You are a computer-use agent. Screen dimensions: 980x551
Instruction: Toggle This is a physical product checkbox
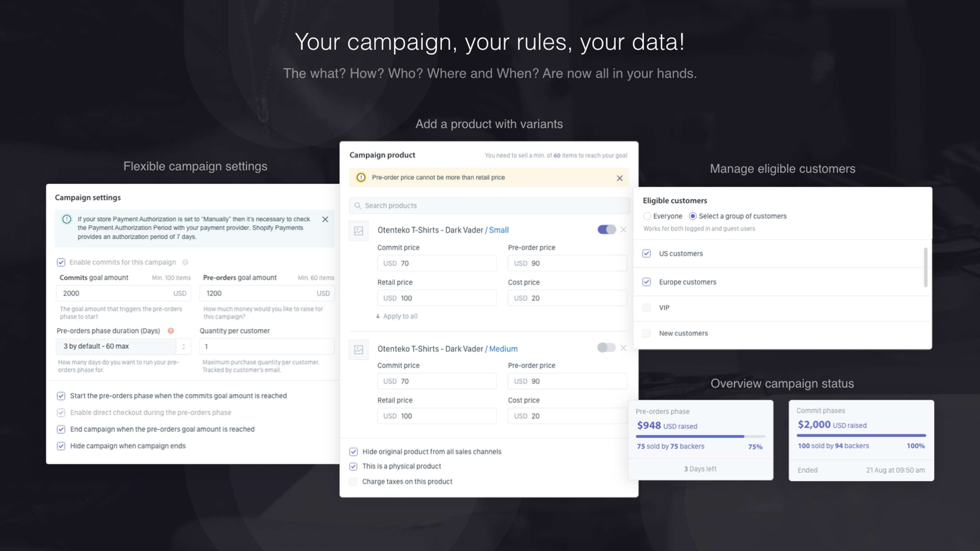point(353,466)
